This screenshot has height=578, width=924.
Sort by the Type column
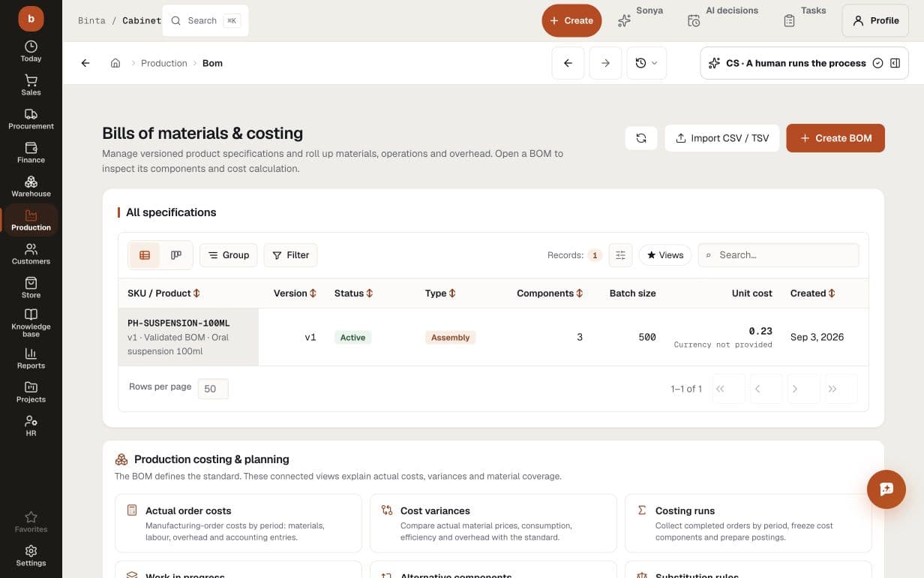point(440,294)
